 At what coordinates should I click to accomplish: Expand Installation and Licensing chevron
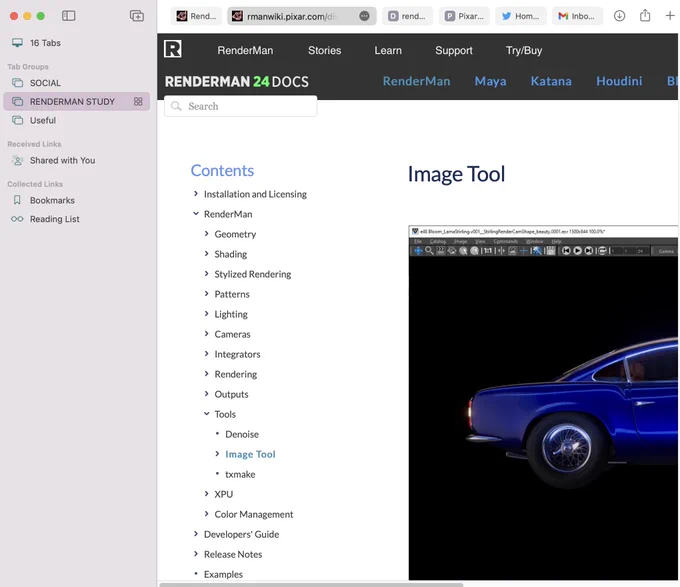(x=196, y=193)
